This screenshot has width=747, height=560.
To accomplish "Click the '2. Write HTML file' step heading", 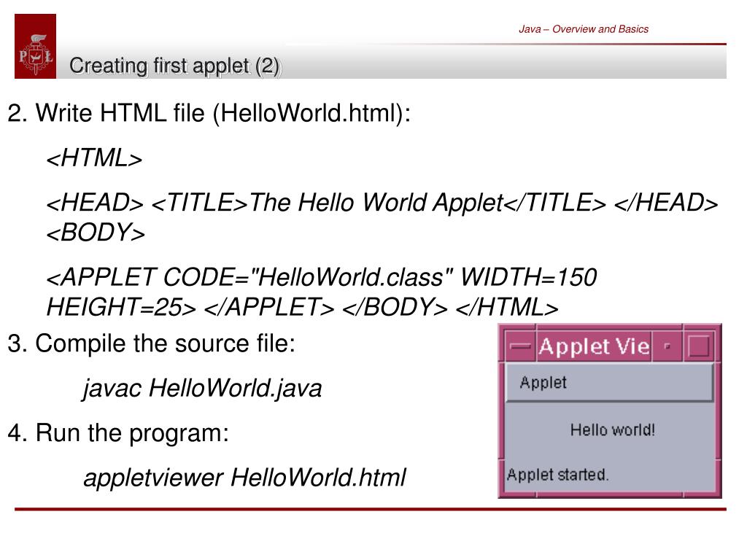I will tap(209, 113).
